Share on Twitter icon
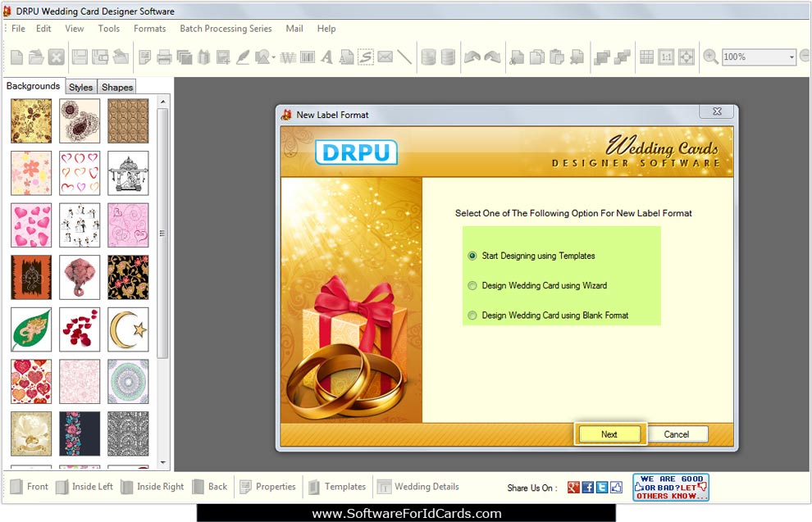This screenshot has height=522, width=812. coord(602,487)
